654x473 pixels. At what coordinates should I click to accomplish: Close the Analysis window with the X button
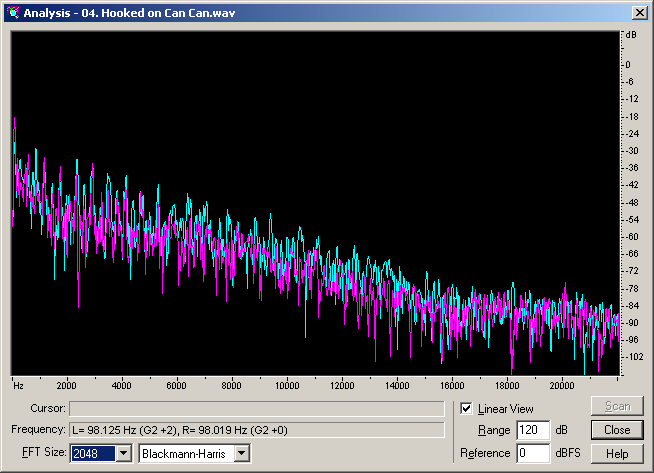point(640,12)
